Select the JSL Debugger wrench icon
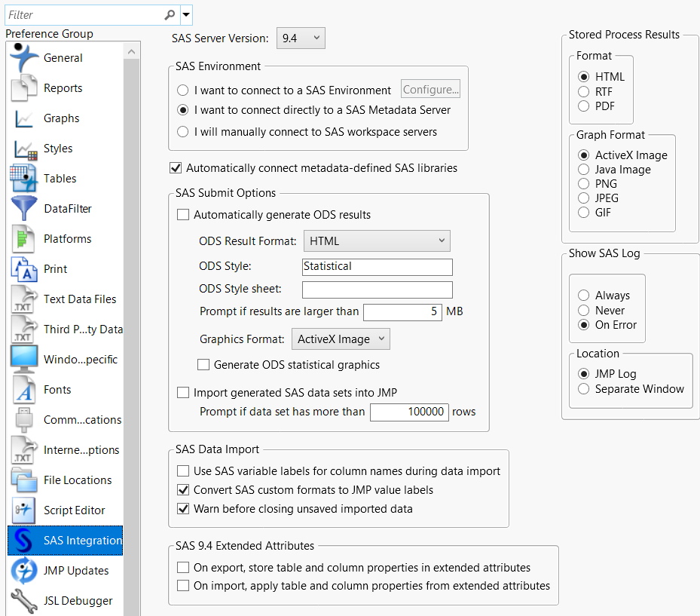This screenshot has width=700, height=616. (24, 601)
